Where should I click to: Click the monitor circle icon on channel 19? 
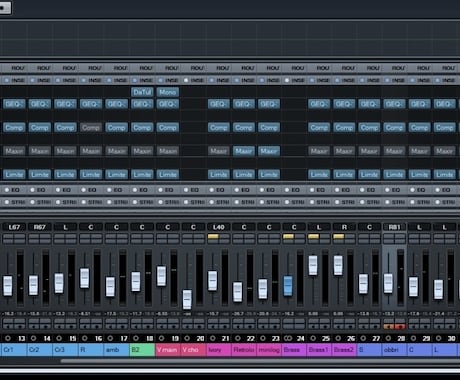point(161,338)
